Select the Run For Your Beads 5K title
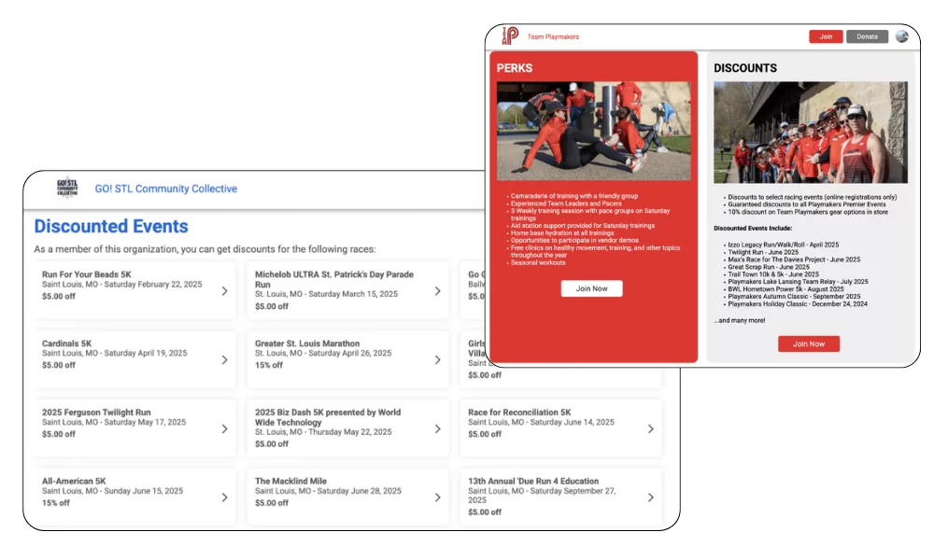Image resolution: width=934 pixels, height=560 pixels. pos(86,274)
